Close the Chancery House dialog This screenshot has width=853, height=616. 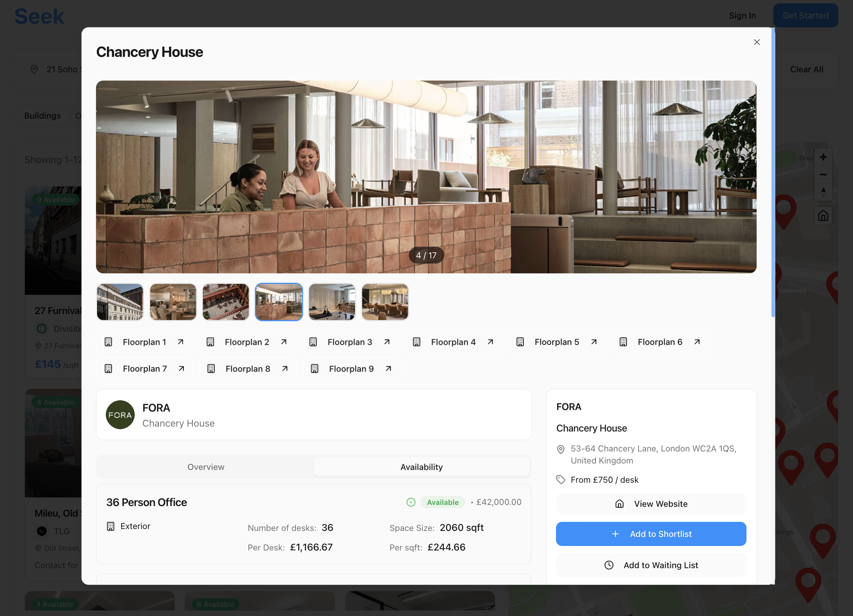click(x=757, y=42)
